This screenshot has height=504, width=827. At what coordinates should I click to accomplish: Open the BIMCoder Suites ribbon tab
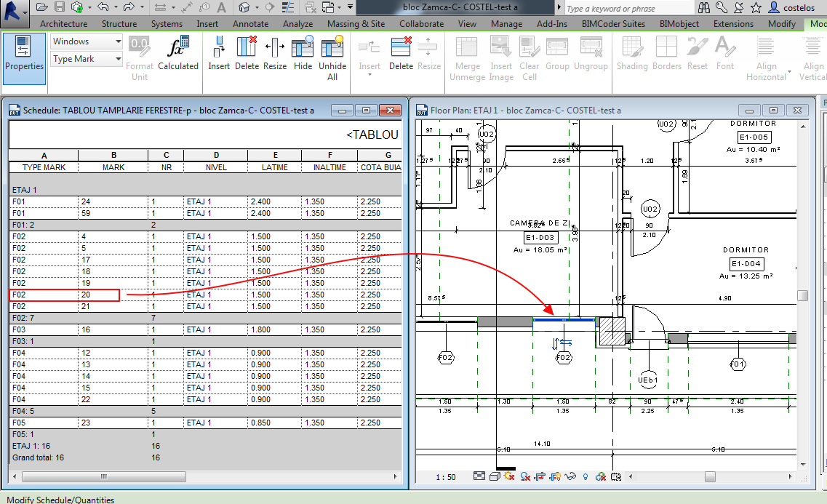pos(613,24)
